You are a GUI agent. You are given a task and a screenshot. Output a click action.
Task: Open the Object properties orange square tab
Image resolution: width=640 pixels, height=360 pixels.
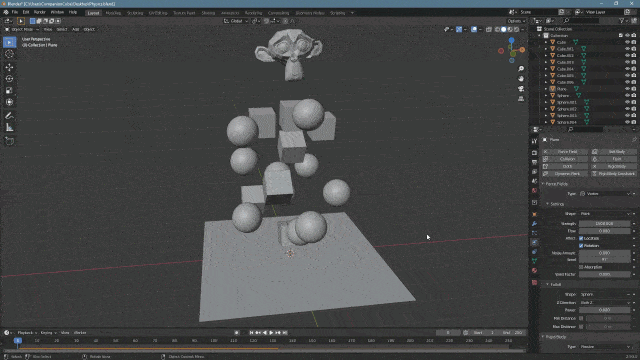[x=534, y=214]
